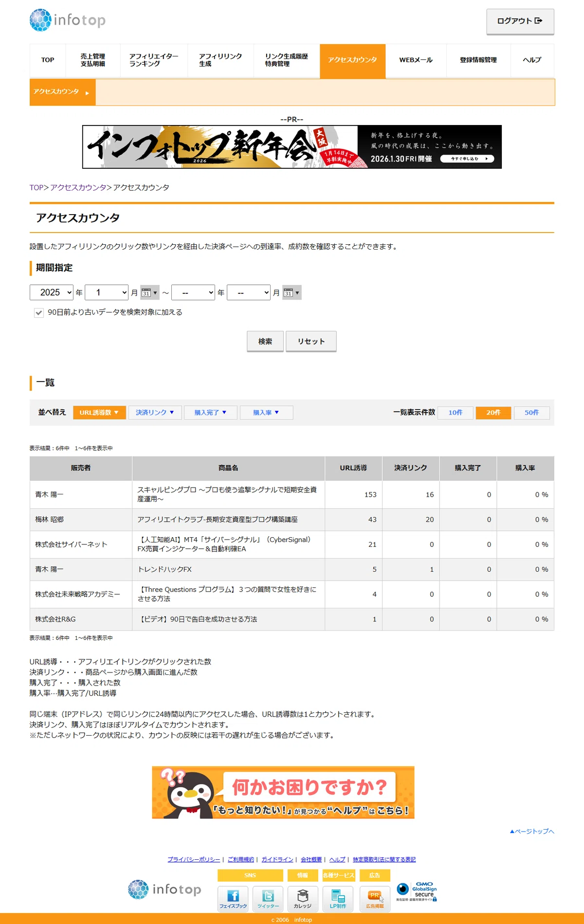Open the Twitter icon in the footer

(268, 898)
